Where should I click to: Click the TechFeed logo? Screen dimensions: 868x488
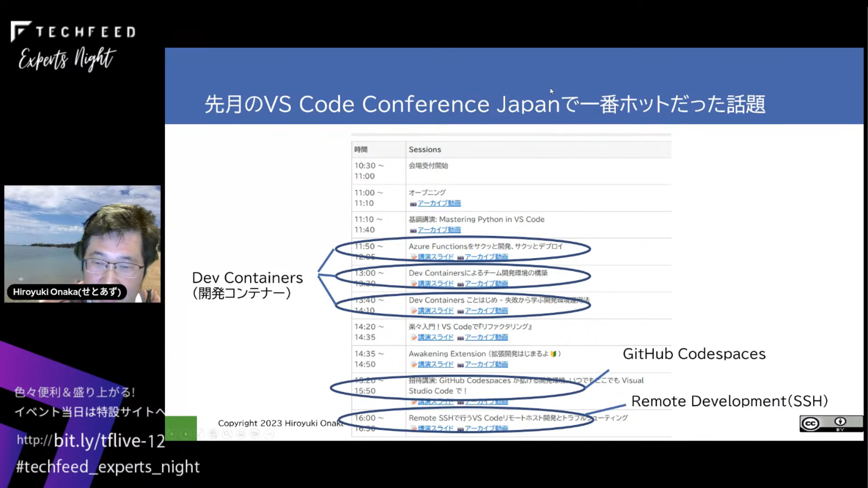[x=73, y=31]
